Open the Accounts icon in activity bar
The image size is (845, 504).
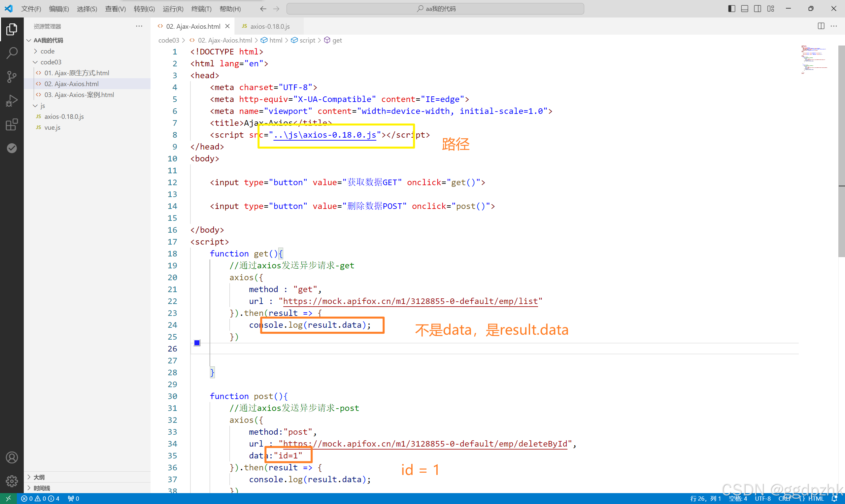(12, 457)
